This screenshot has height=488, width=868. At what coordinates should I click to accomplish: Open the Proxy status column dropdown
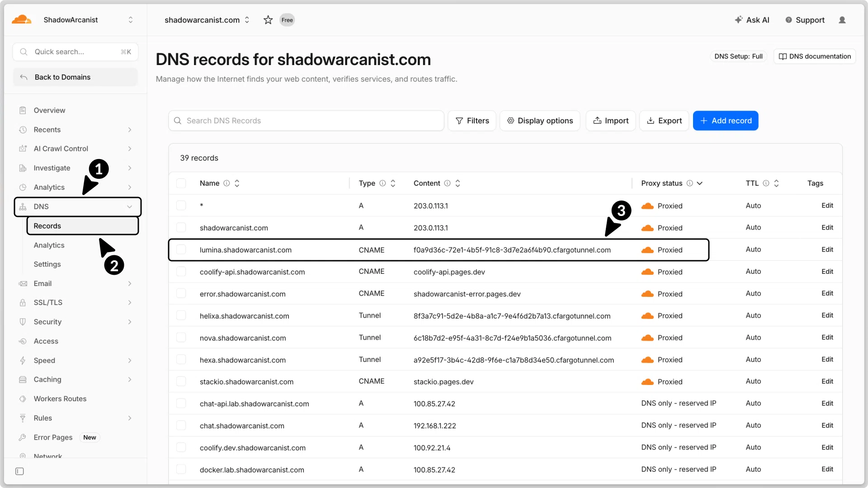pyautogui.click(x=700, y=183)
